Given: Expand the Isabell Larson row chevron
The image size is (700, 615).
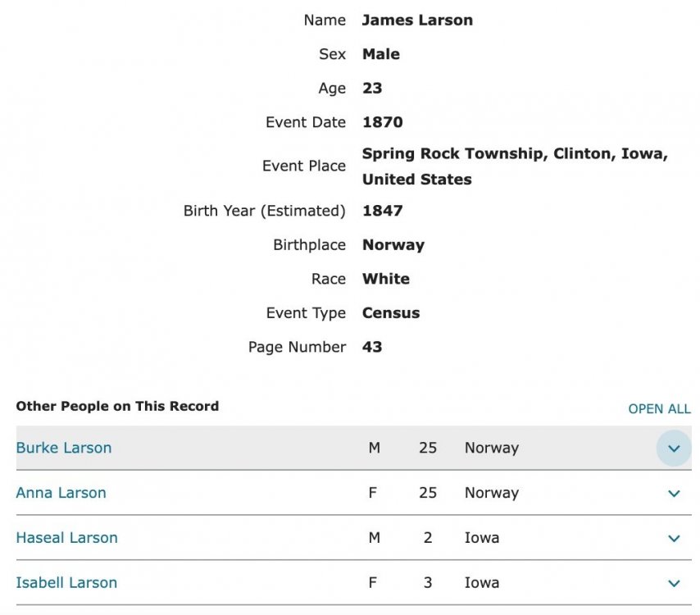Looking at the screenshot, I should (x=674, y=583).
